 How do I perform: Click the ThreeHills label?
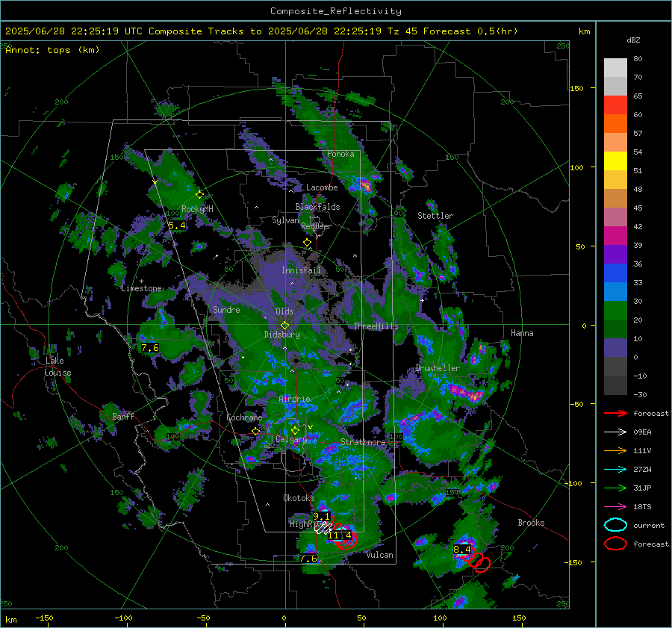click(x=376, y=326)
